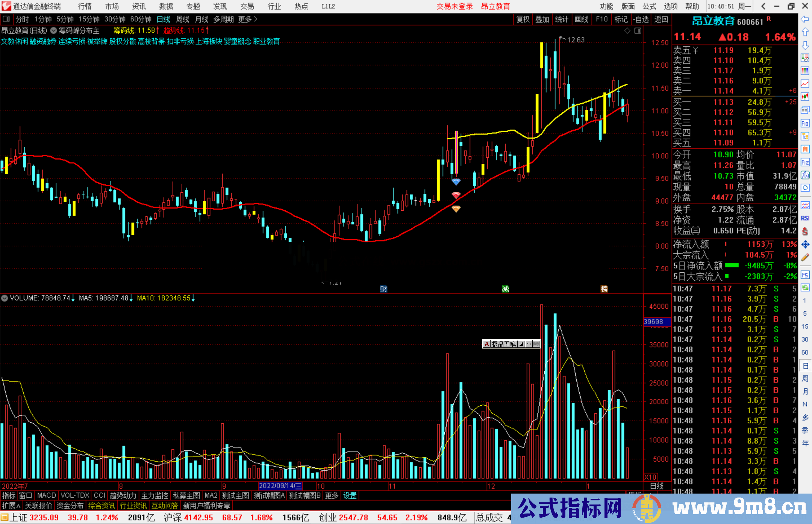Expand the 更多 period options

tap(247, 19)
